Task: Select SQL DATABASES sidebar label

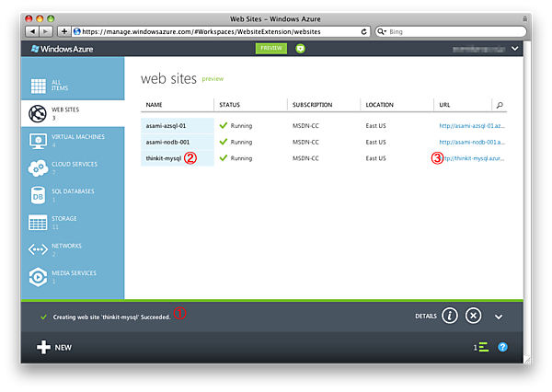Action: click(73, 191)
